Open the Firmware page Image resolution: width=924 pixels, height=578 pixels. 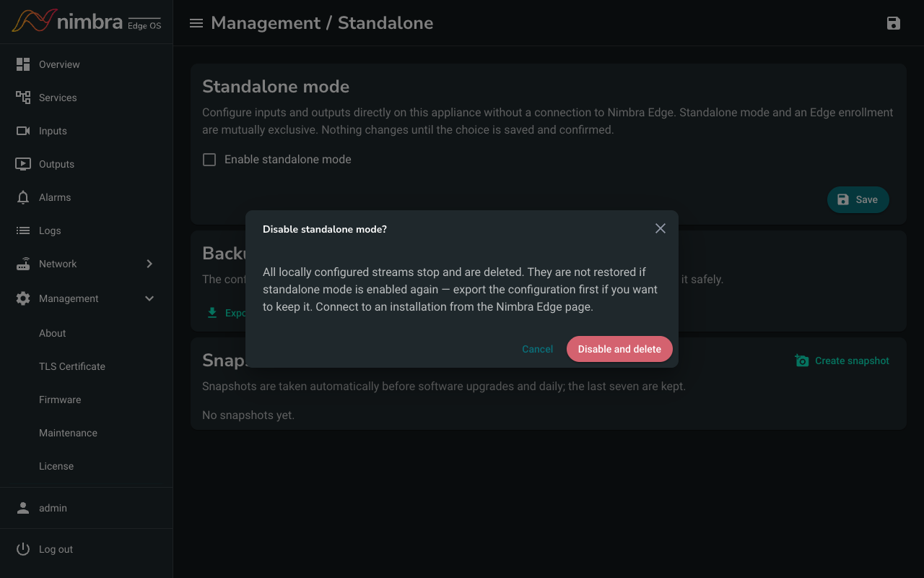pyautogui.click(x=60, y=400)
